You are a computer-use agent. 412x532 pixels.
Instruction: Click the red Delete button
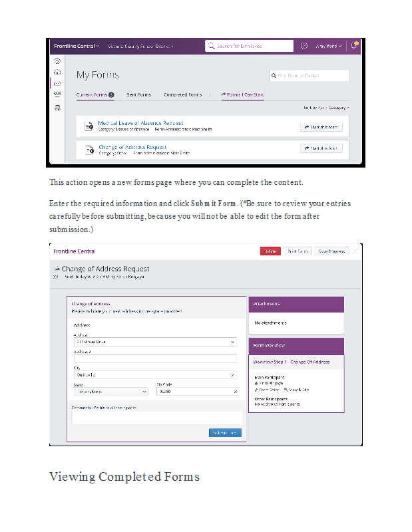(x=270, y=251)
